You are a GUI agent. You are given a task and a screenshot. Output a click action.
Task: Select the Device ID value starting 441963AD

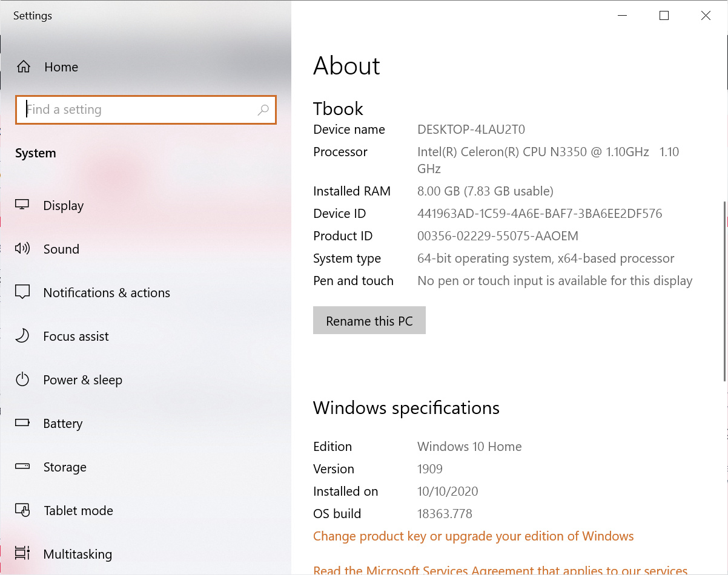coord(540,214)
